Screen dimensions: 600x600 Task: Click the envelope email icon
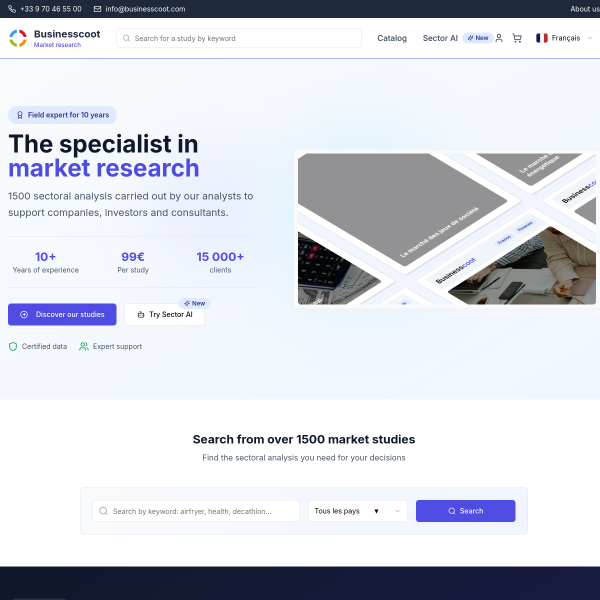pos(98,9)
